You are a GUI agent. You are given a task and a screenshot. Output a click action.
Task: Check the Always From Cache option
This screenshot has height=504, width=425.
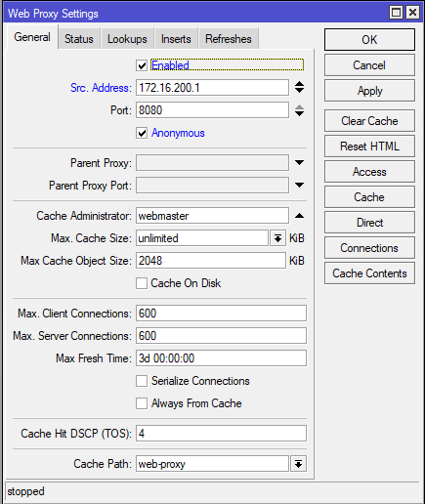(142, 403)
